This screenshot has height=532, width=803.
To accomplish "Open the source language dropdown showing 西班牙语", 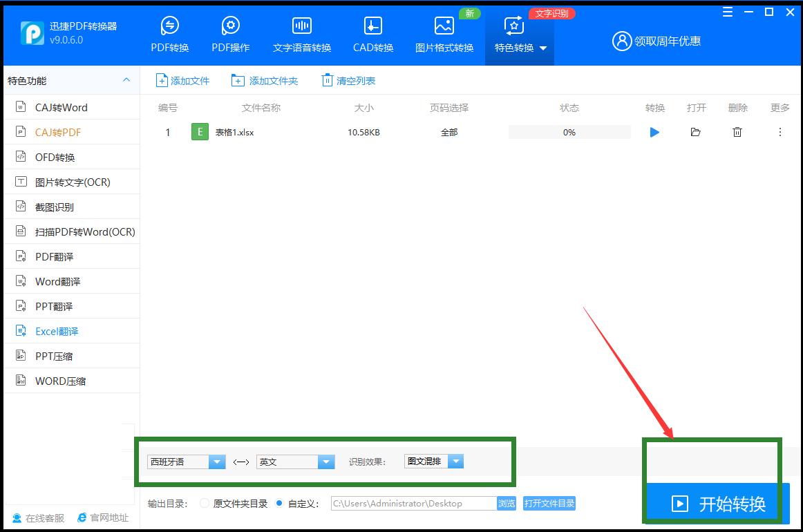I will click(x=218, y=462).
